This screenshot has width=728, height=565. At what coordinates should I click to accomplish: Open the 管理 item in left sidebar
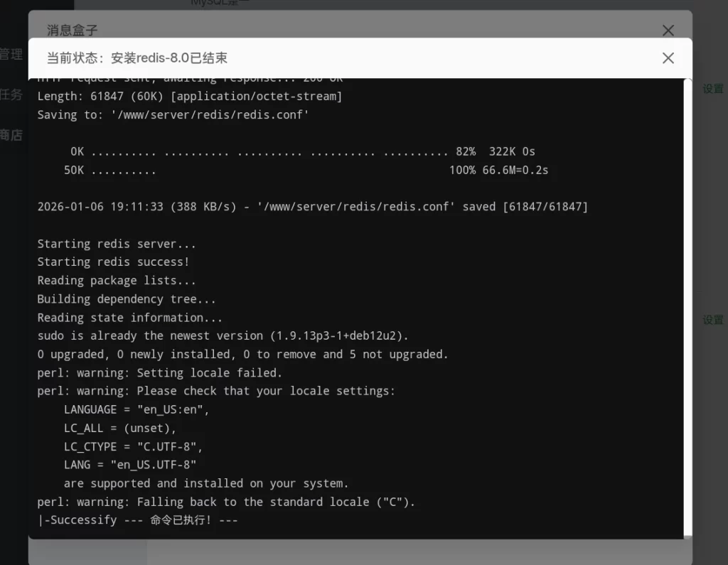tap(11, 54)
